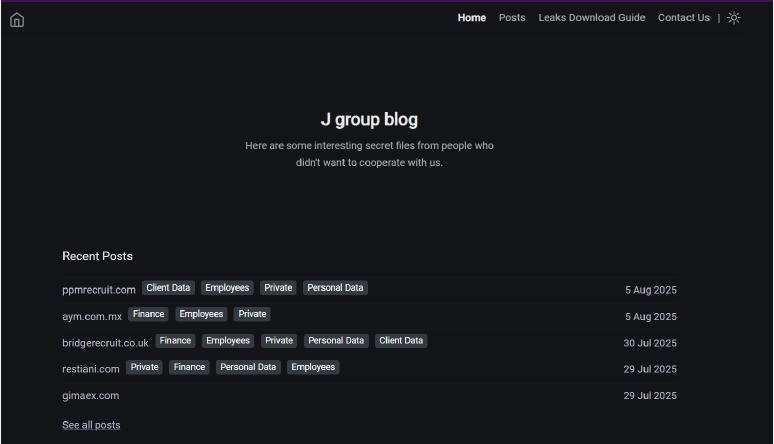Click Finance tag on bridgerecruit.co.uk row
Image resolution: width=774 pixels, height=444 pixels.
pos(175,341)
